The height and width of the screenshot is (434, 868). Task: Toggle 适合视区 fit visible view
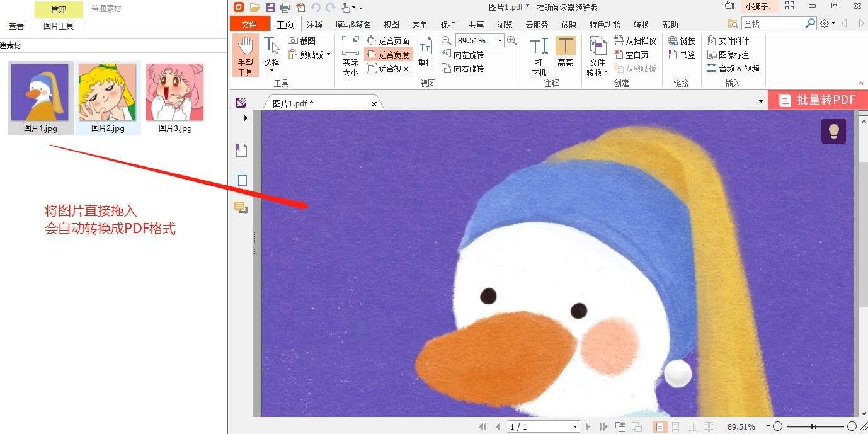click(388, 69)
